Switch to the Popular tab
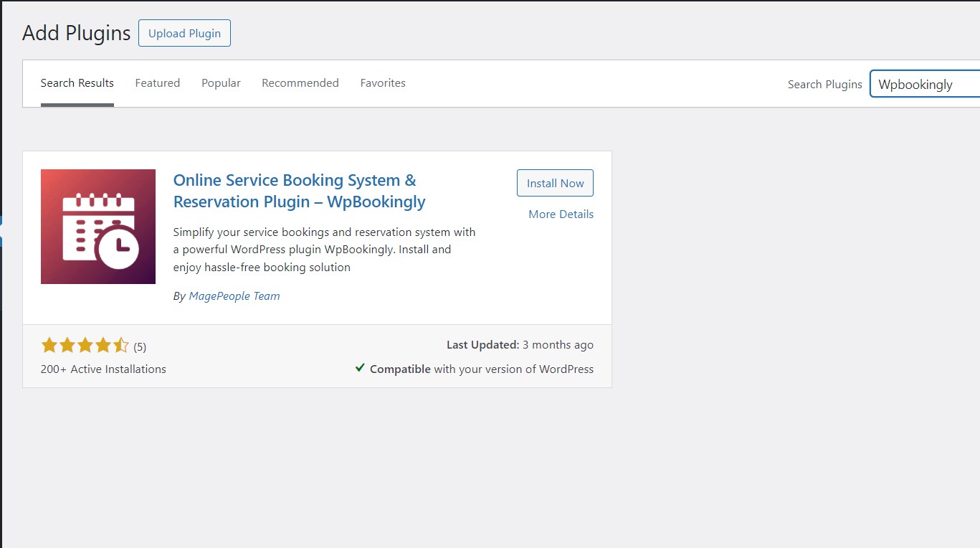Screen dimensions: 980x548 [221, 83]
